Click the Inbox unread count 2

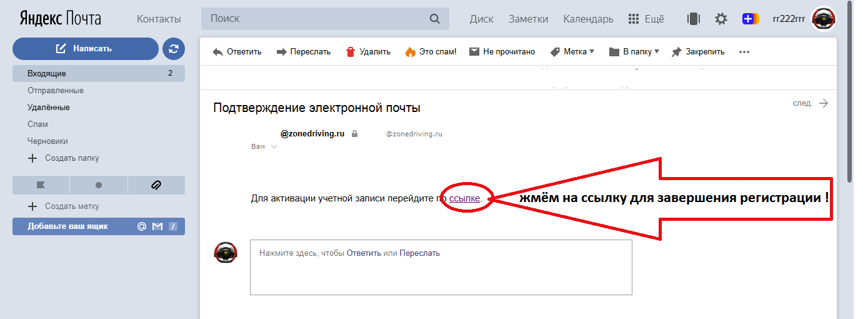170,74
